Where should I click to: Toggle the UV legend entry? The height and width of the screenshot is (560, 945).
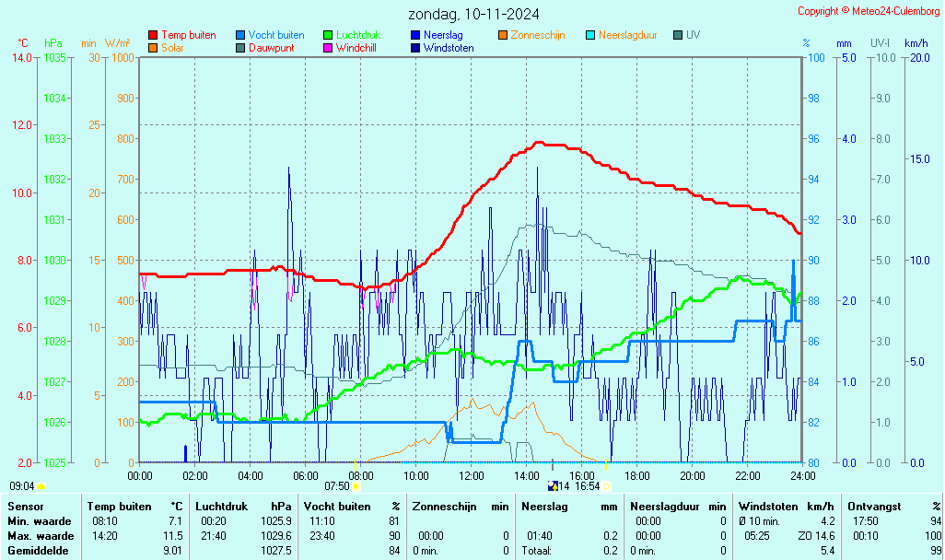(693, 36)
